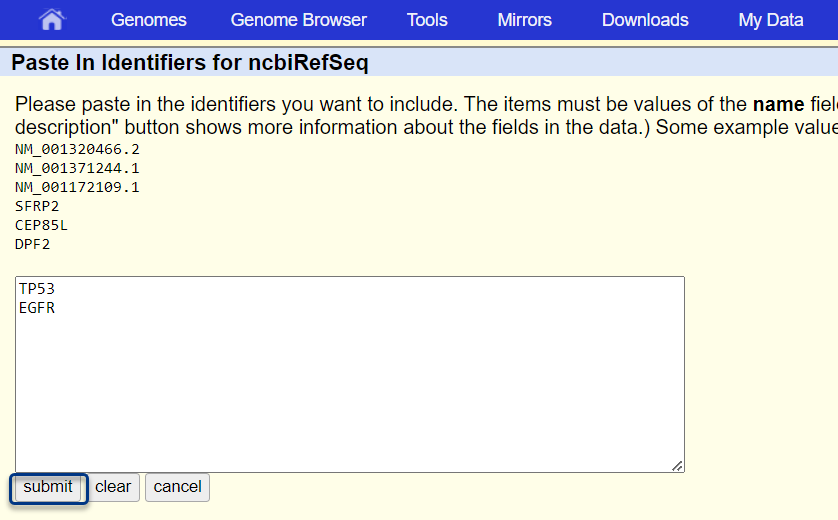
Task: Open the Genome Browser menu
Action: [x=298, y=20]
